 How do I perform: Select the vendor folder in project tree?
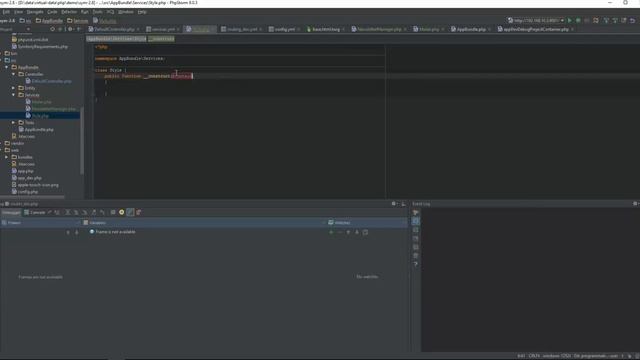[x=14, y=143]
